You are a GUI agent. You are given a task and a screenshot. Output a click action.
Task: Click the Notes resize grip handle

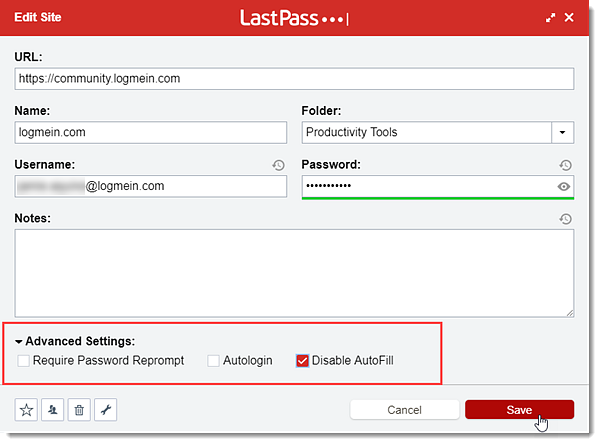coord(570,313)
